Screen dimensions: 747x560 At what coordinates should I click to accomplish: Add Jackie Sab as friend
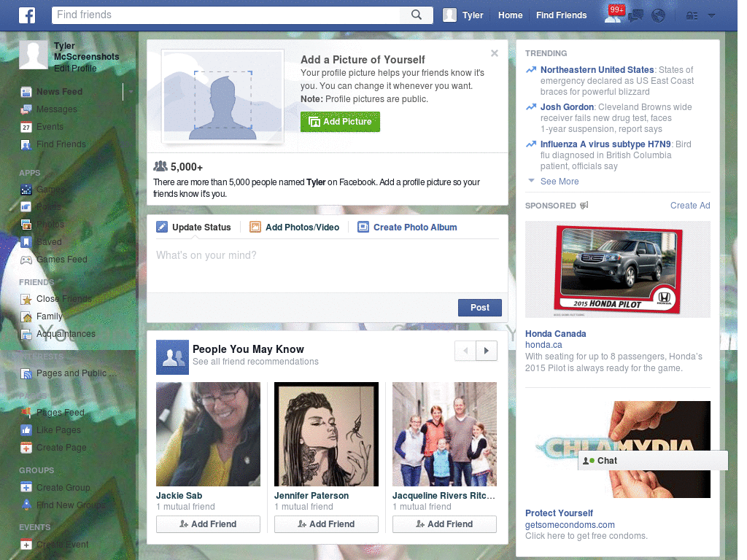coord(208,524)
